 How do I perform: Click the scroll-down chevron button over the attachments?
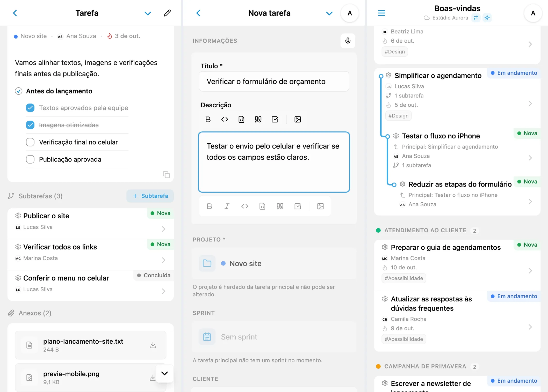tap(164, 373)
